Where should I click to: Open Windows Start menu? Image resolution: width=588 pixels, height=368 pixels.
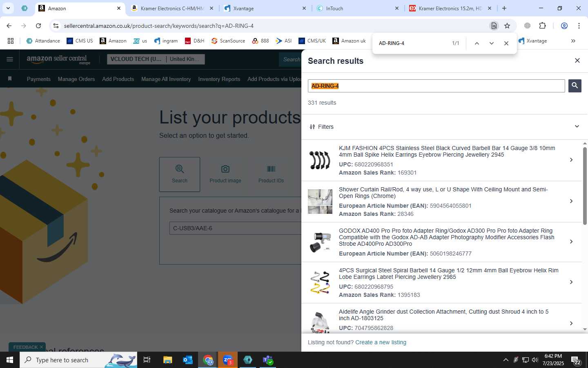pyautogui.click(x=10, y=360)
